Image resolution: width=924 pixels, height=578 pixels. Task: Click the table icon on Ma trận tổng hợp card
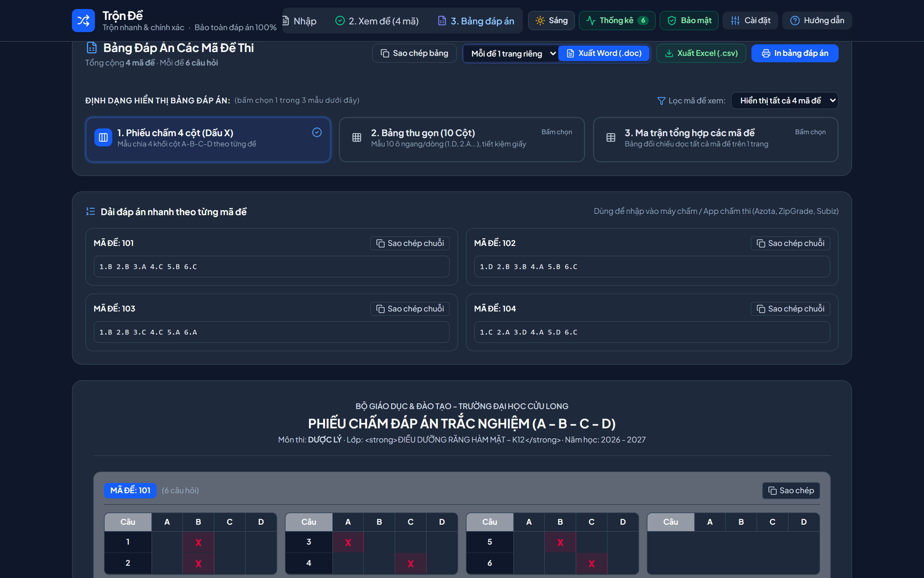[611, 138]
